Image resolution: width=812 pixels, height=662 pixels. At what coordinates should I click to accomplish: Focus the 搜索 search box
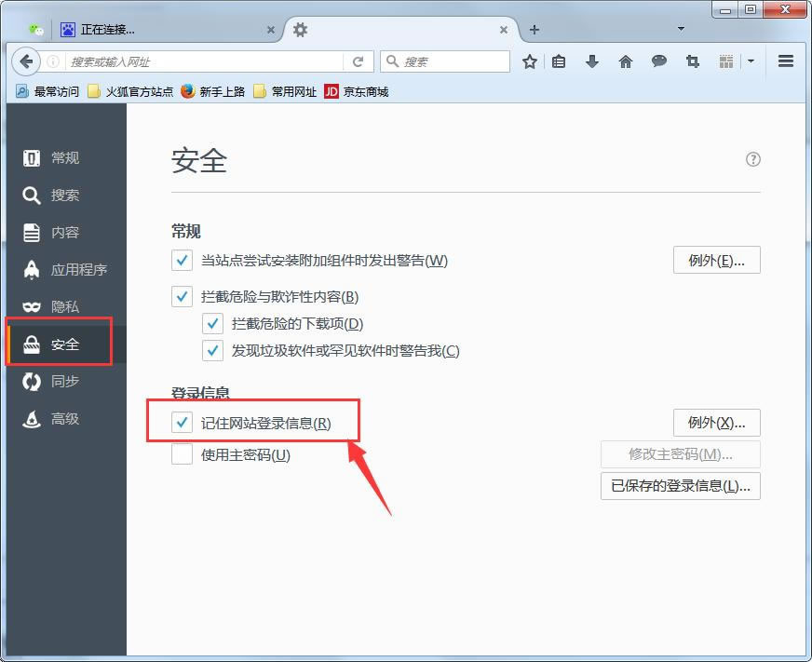click(x=445, y=61)
